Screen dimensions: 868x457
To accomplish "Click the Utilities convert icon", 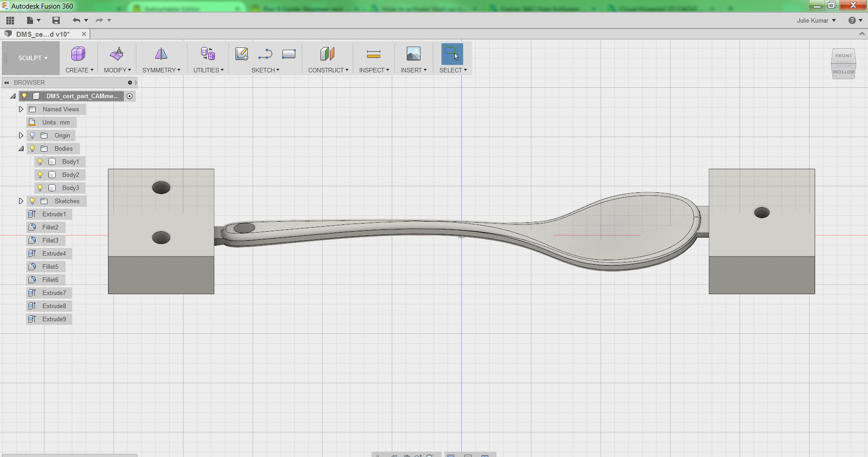I will click(x=208, y=54).
